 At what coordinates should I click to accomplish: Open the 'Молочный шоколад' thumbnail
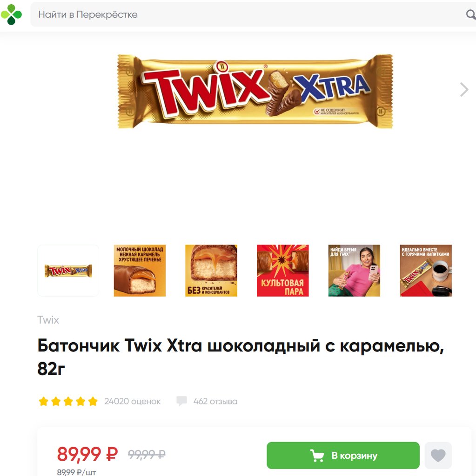tap(140, 271)
